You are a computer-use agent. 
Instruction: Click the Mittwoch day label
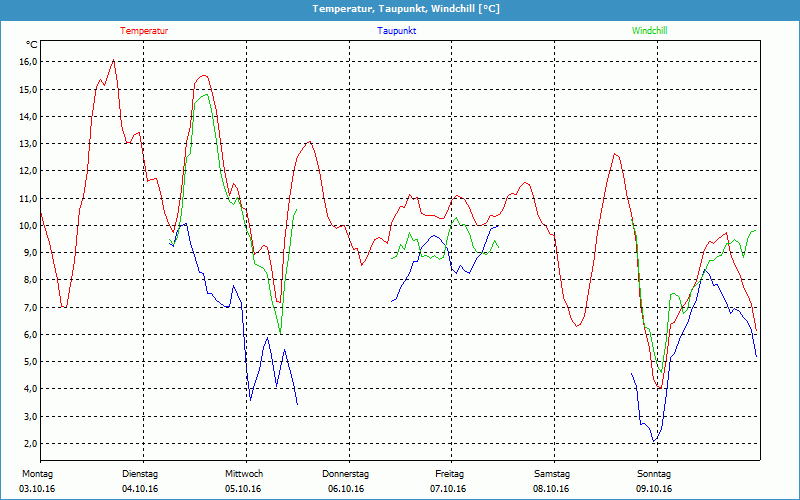tap(244, 474)
